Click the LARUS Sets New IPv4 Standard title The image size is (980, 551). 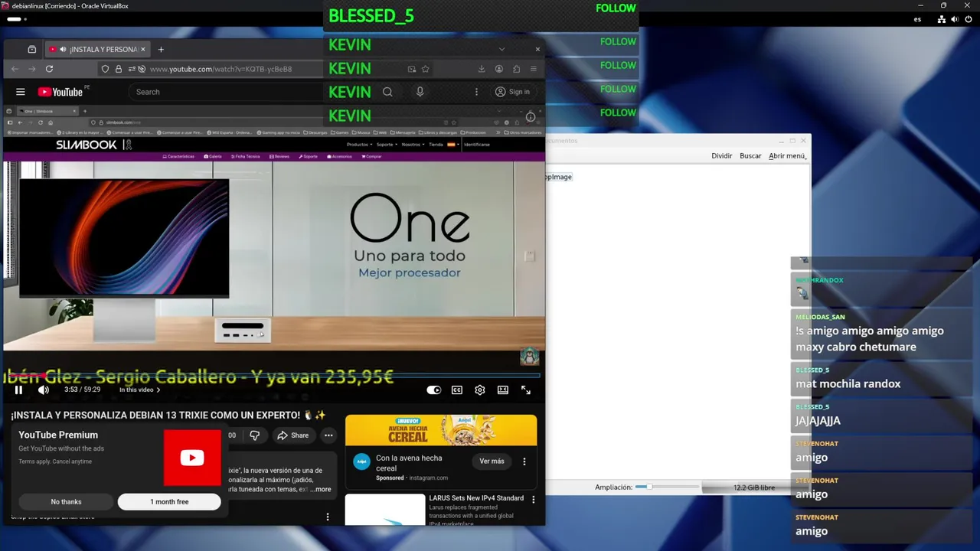tap(476, 498)
